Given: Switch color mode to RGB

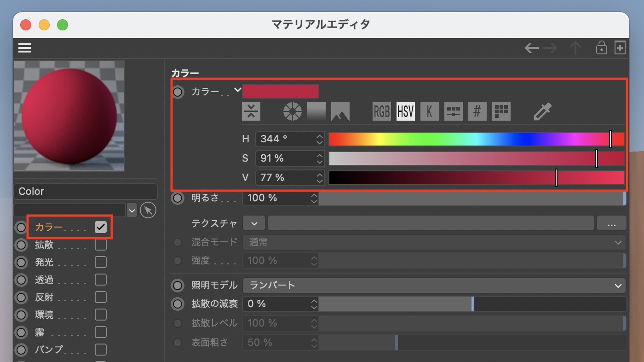Looking at the screenshot, I should [x=381, y=111].
